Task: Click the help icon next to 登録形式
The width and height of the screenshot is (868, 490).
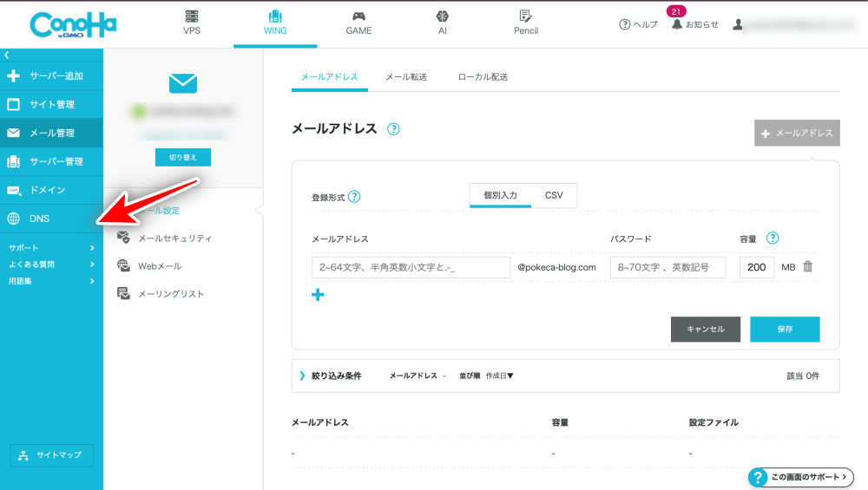Action: (x=354, y=197)
